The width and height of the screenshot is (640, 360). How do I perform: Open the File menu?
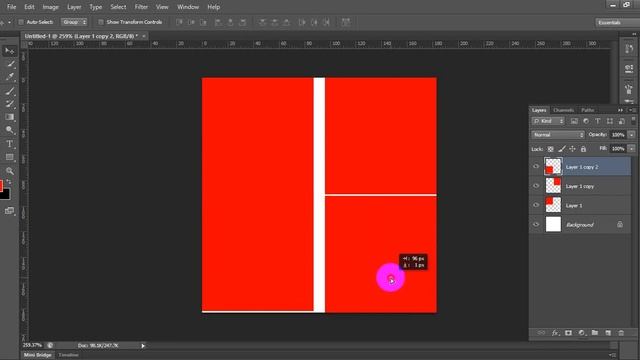[x=11, y=7]
